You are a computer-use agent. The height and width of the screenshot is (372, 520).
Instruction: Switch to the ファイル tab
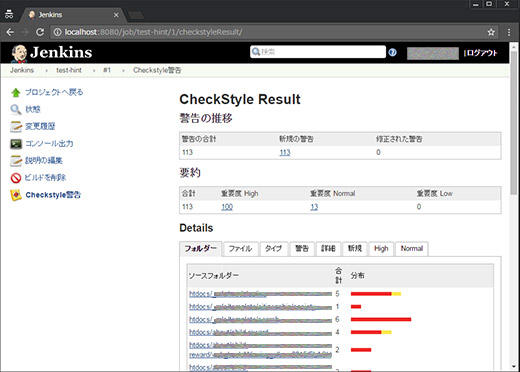(240, 249)
